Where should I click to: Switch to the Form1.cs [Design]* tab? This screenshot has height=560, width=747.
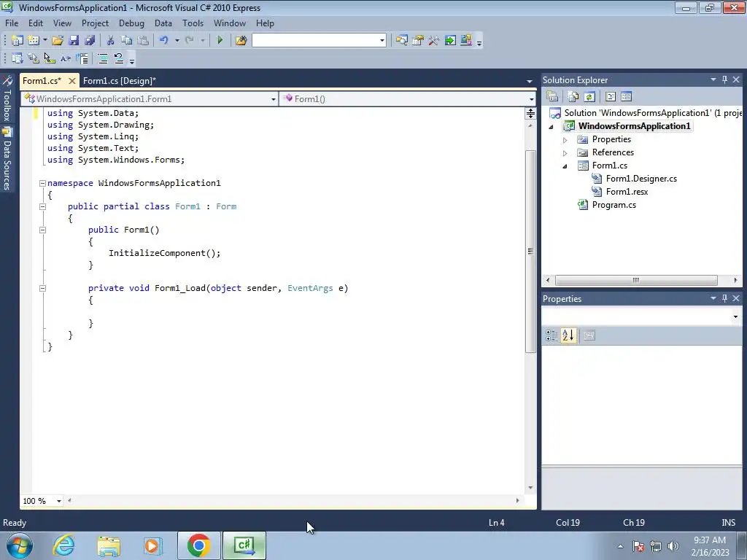[x=119, y=81]
